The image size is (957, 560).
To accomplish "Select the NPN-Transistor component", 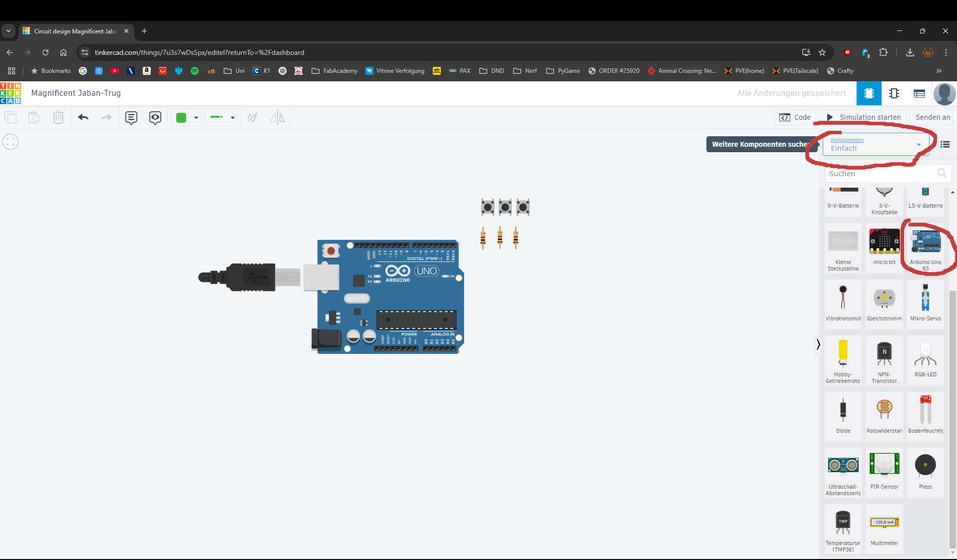I will pos(884,360).
